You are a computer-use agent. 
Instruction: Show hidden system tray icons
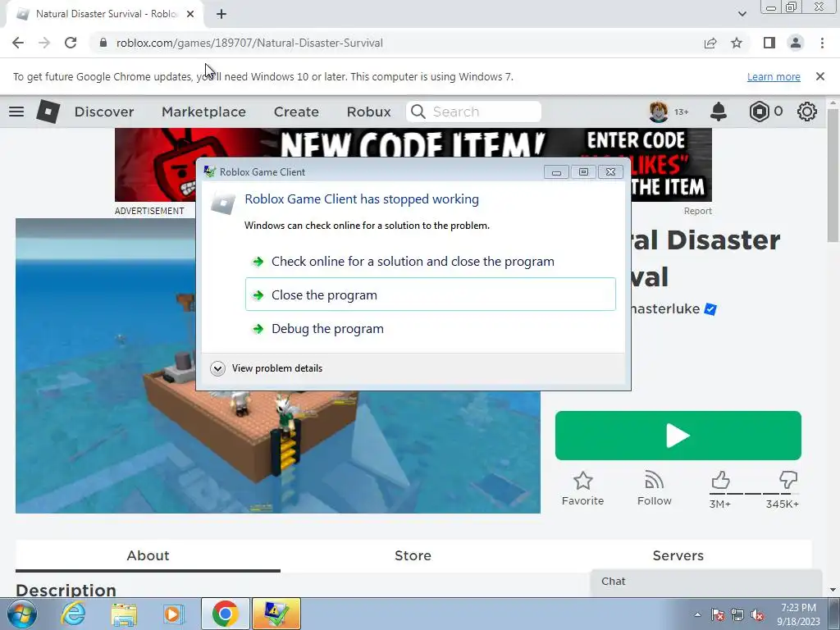(697, 614)
